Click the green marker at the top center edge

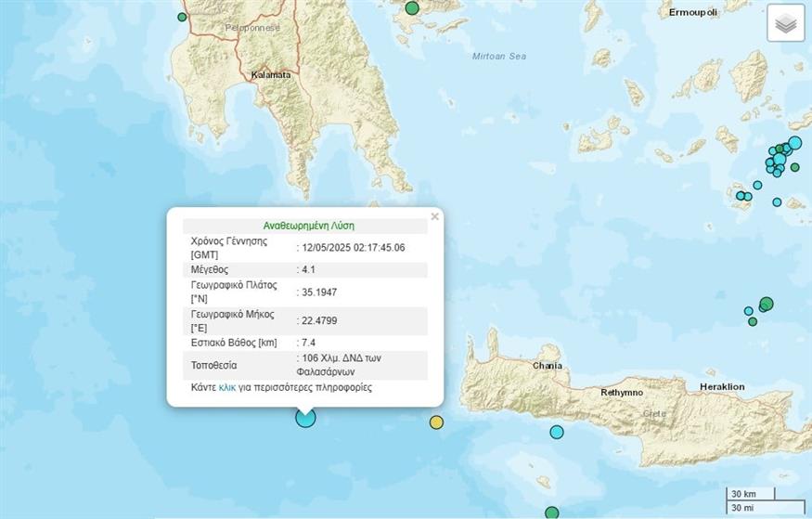pyautogui.click(x=413, y=8)
